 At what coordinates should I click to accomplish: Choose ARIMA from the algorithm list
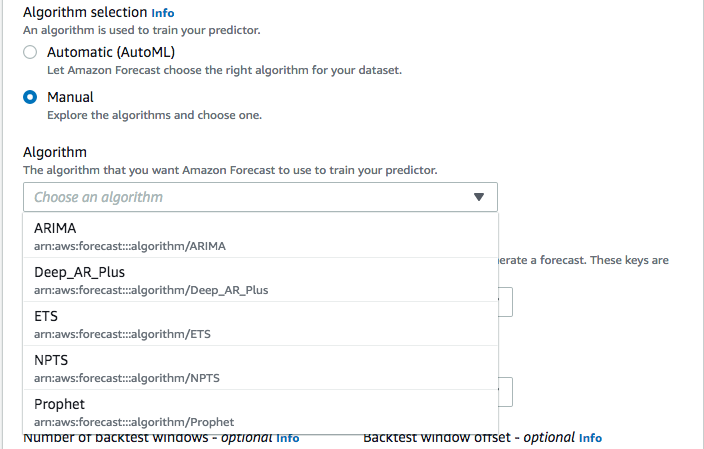[260, 236]
